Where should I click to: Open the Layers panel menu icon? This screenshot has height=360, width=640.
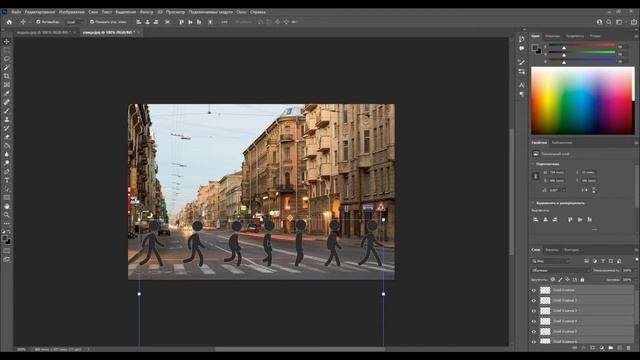(636, 250)
